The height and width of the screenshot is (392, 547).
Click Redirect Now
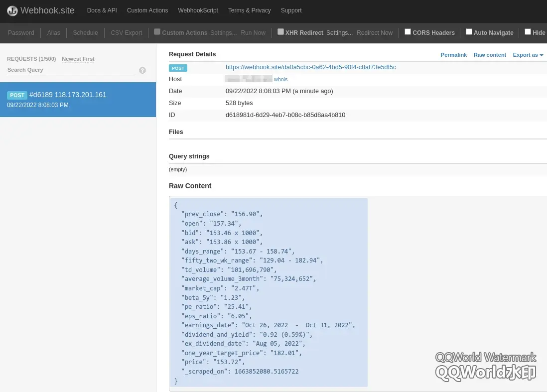click(375, 33)
